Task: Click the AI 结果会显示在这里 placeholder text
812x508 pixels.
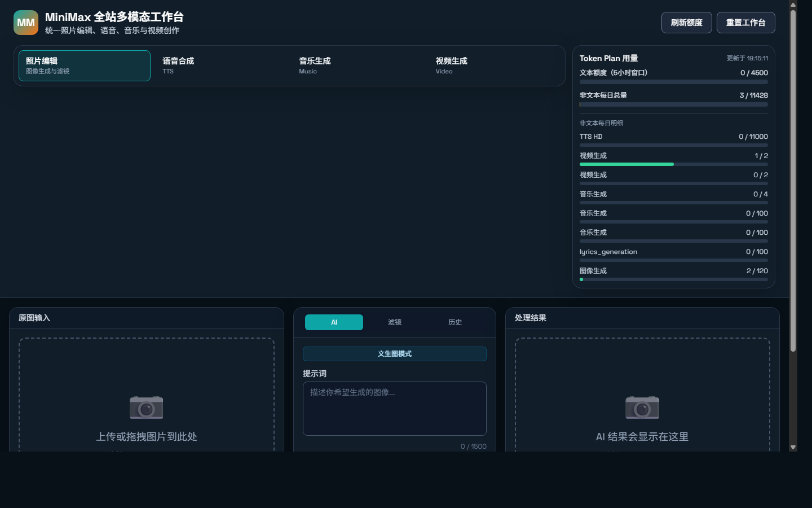Action: tap(642, 436)
